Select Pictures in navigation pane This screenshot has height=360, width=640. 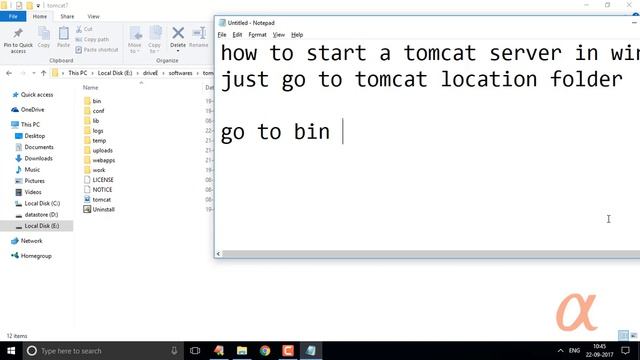coord(34,181)
